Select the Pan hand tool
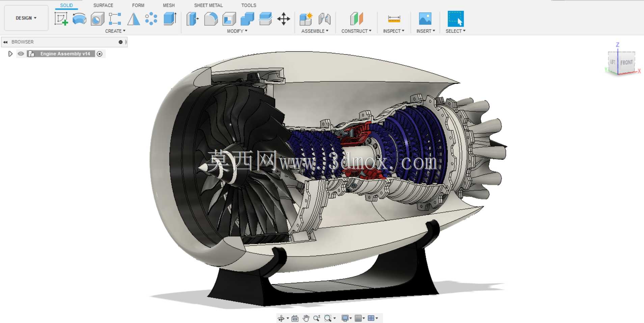This screenshot has height=323, width=644. tap(306, 318)
